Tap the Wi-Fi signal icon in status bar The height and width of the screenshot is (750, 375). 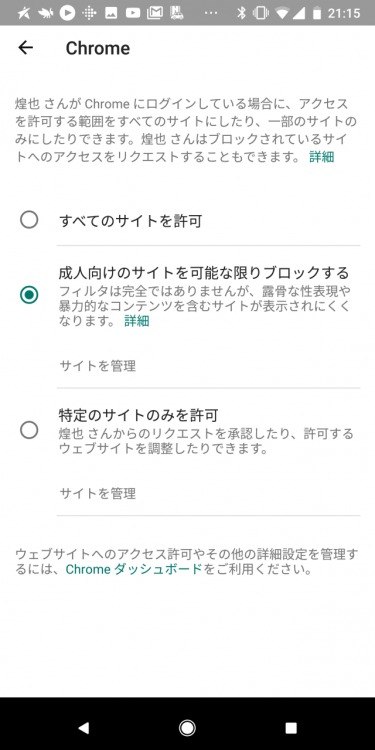(282, 13)
